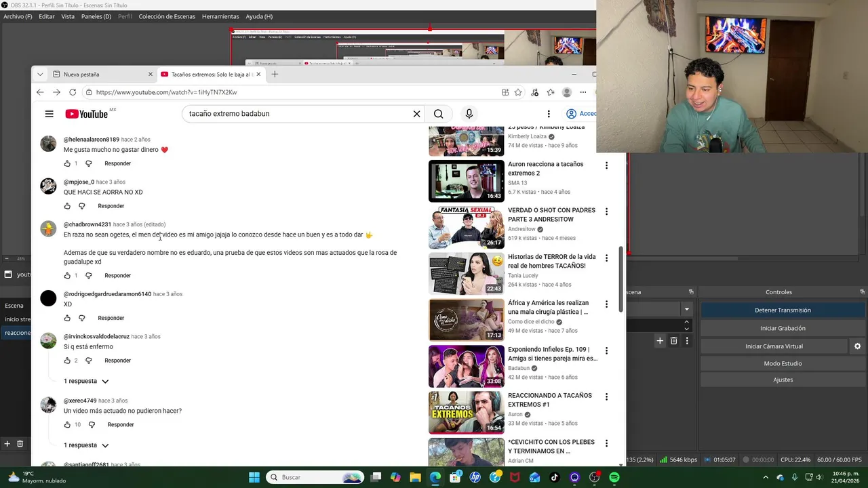Open the OBS Vista menu

[x=68, y=16]
